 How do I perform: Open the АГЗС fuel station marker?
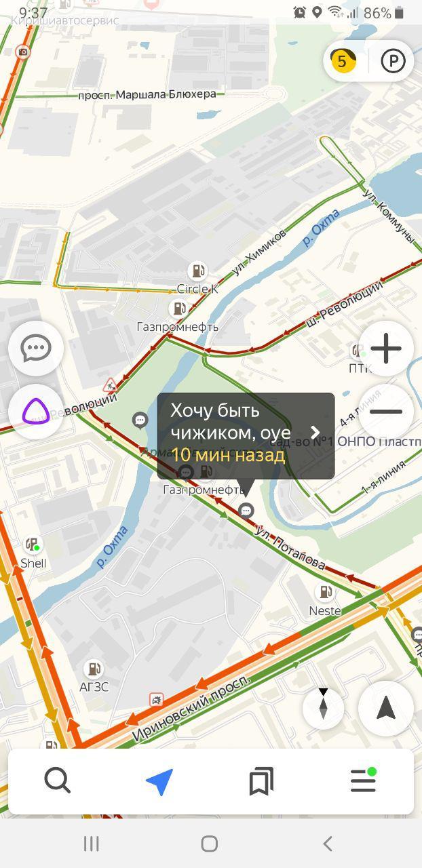tap(94, 669)
